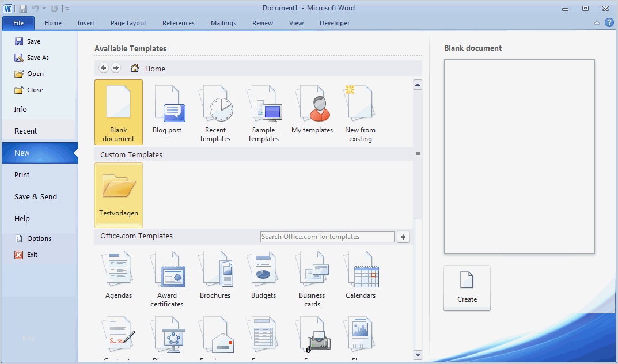Switch to the Page Layout tab
The width and height of the screenshot is (618, 364).
click(x=128, y=23)
